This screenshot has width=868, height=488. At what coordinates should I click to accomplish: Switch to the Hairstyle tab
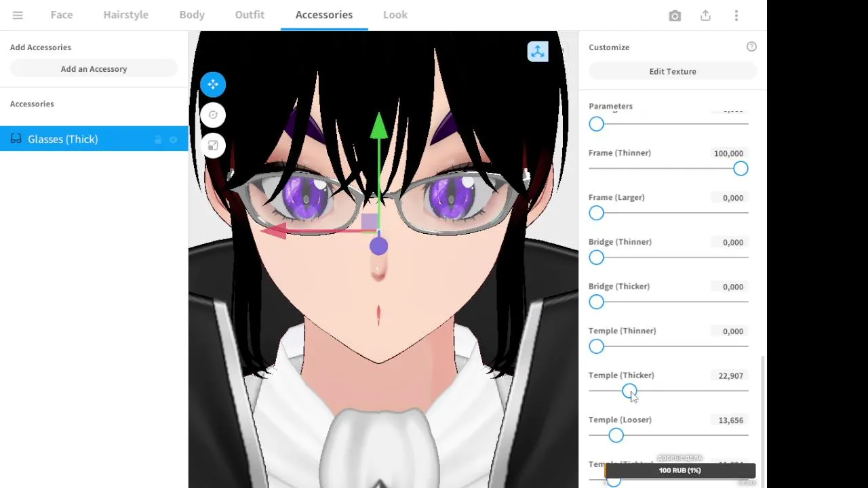click(x=125, y=15)
